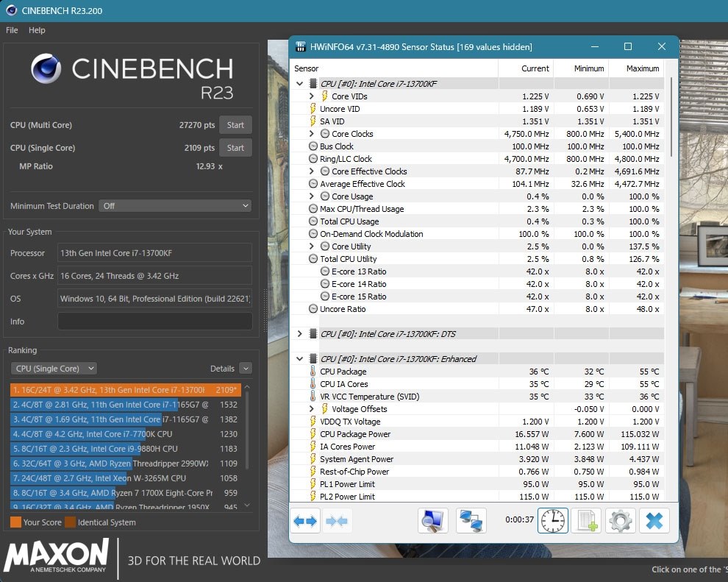
Task: Click the Uncore Ratio circle icon
Action: 313,309
